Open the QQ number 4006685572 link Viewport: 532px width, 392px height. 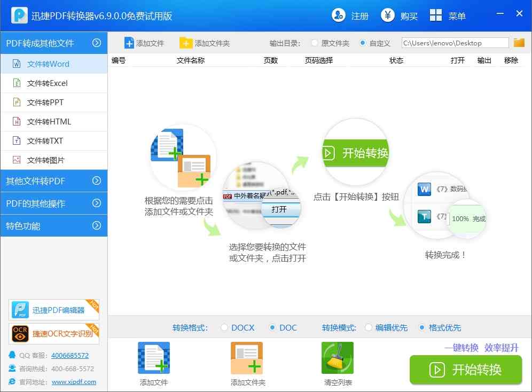70,355
